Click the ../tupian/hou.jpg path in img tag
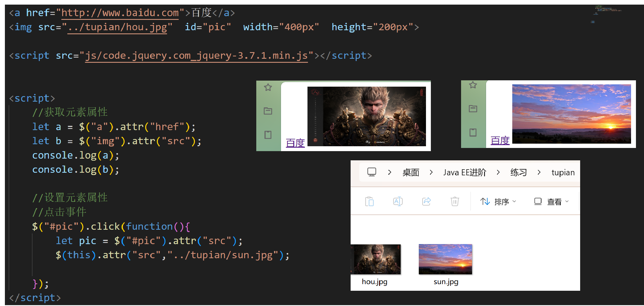Image resolution: width=644 pixels, height=306 pixels. tap(117, 27)
